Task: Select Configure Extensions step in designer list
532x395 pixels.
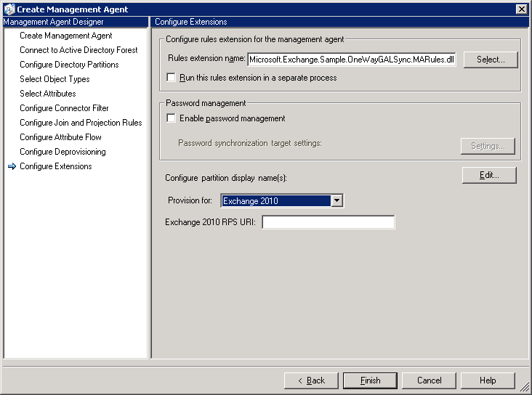Action: (56, 166)
